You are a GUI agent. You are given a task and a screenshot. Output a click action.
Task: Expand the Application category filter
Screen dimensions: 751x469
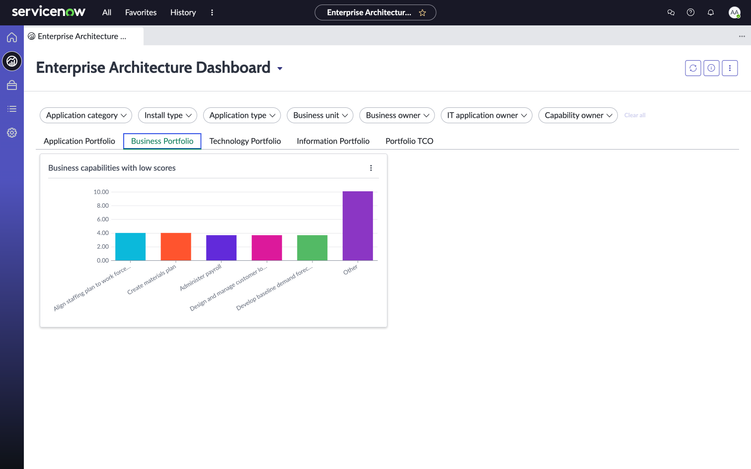pos(86,115)
